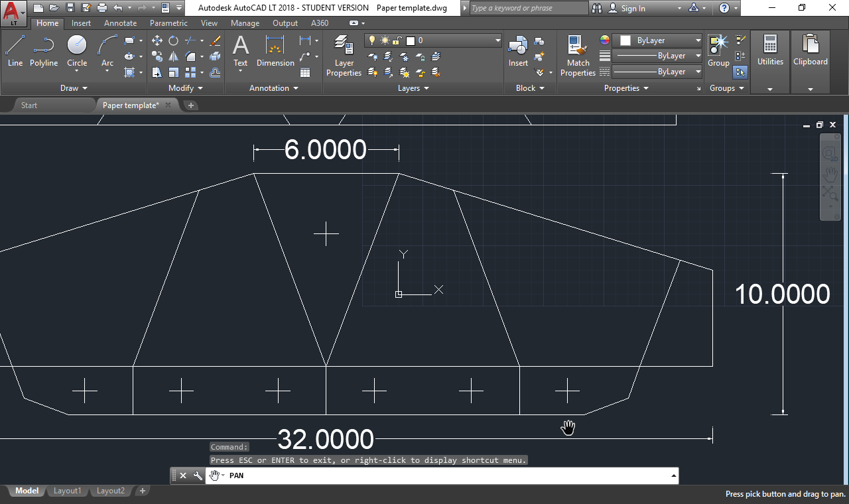The height and width of the screenshot is (504, 849).
Task: Open the Application menu A button
Action: coord(14,13)
